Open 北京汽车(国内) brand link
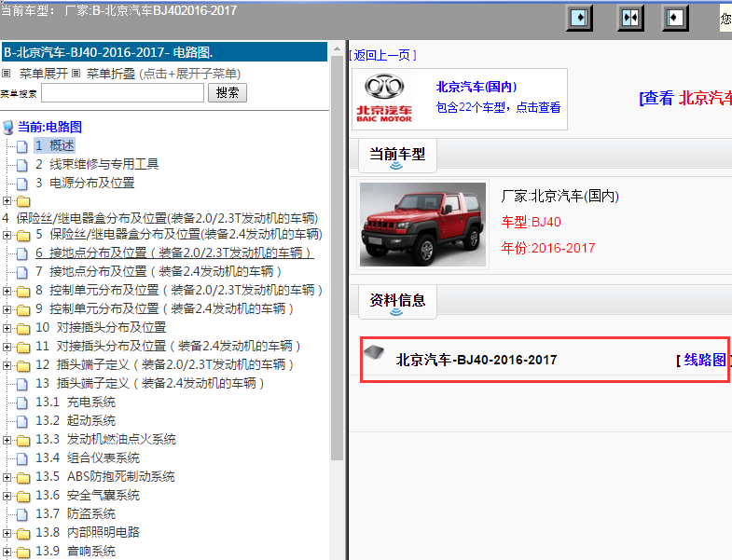732x560 pixels. (x=476, y=87)
